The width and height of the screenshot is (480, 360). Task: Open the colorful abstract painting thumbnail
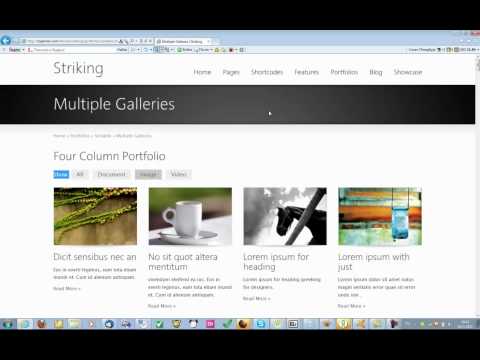(x=380, y=216)
